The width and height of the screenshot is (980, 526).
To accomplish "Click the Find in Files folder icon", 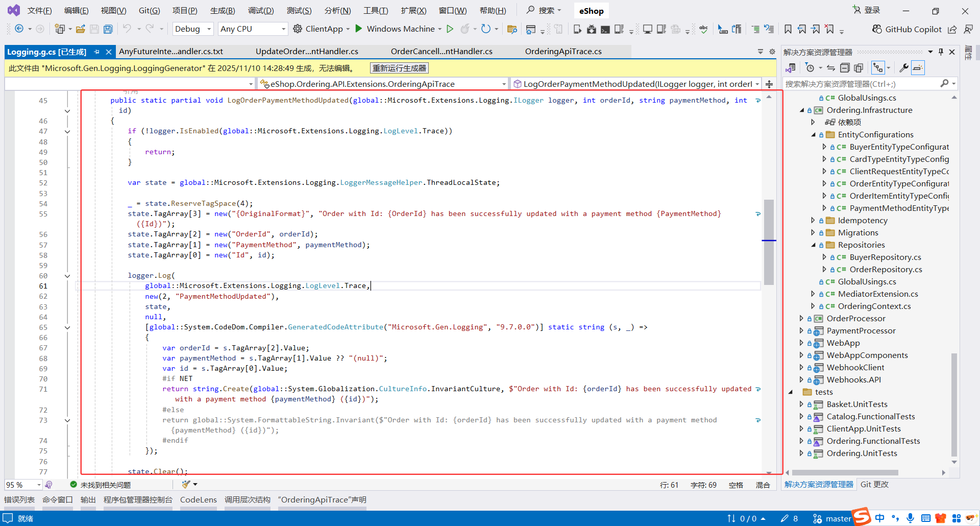I will click(x=512, y=29).
